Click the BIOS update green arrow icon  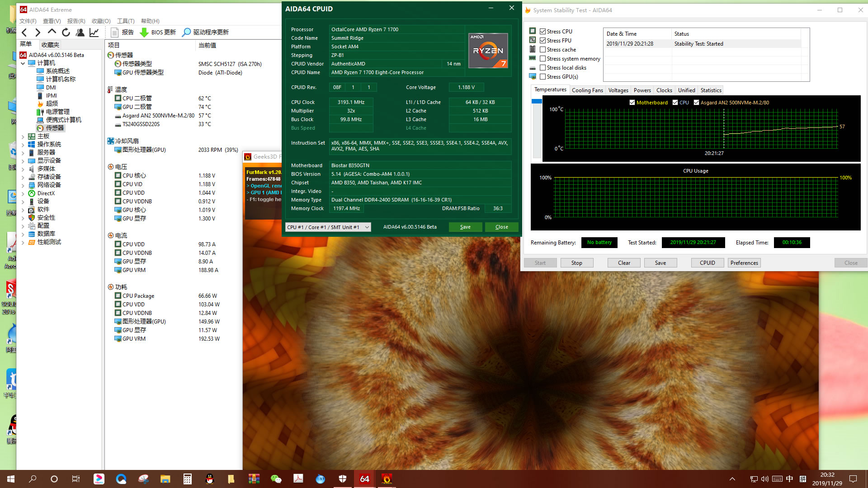point(144,33)
